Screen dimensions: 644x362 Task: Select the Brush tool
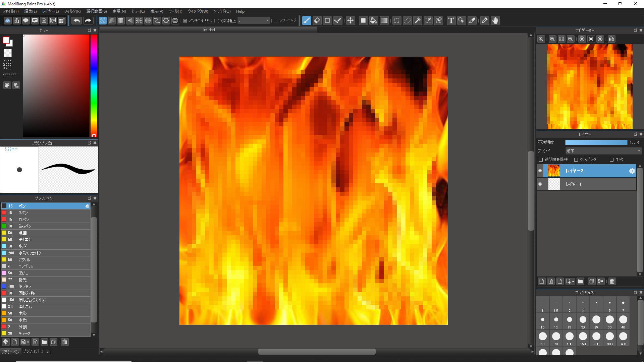pyautogui.click(x=307, y=20)
